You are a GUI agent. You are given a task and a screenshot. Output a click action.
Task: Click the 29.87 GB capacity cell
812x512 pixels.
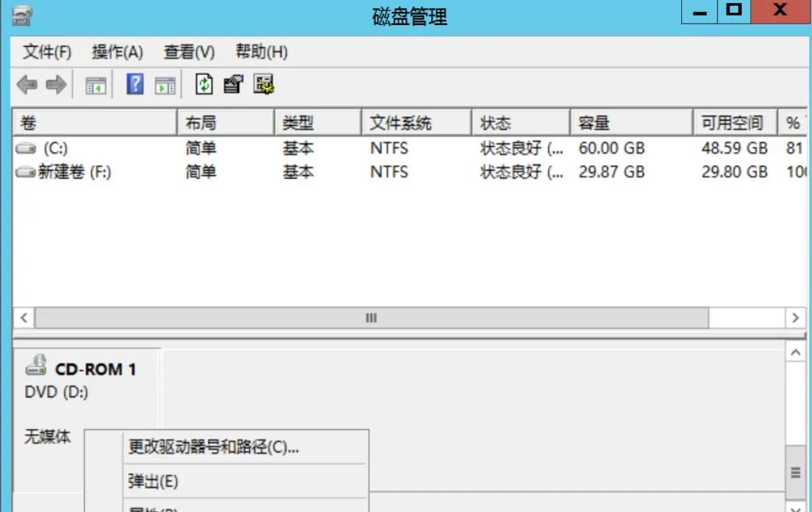(612, 172)
